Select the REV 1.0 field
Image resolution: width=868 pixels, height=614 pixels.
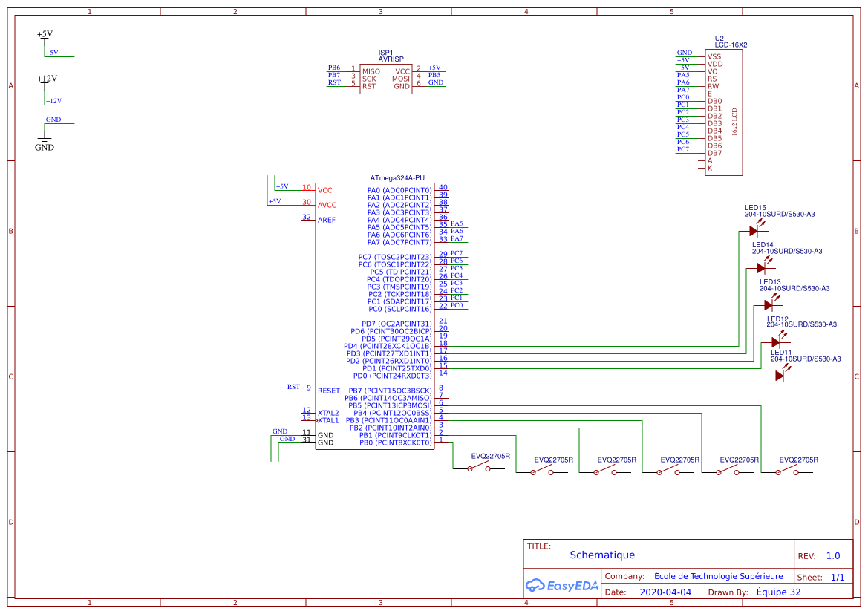click(x=832, y=555)
